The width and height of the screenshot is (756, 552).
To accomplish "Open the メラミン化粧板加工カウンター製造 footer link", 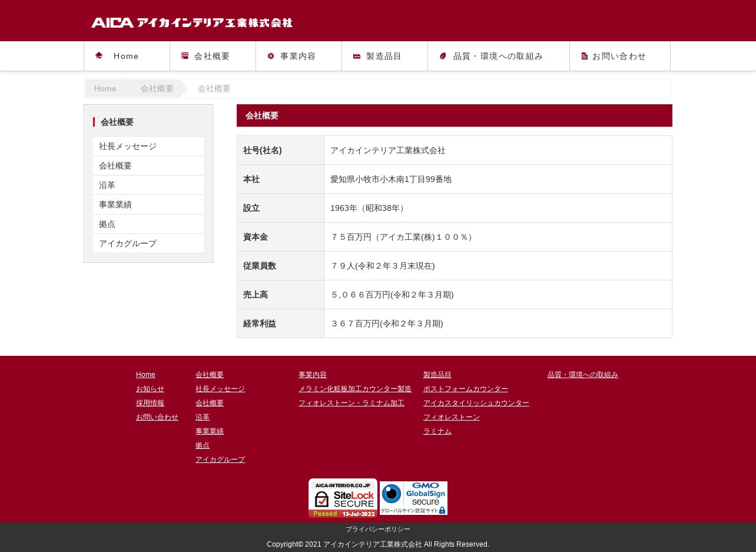I will pyautogui.click(x=355, y=389).
